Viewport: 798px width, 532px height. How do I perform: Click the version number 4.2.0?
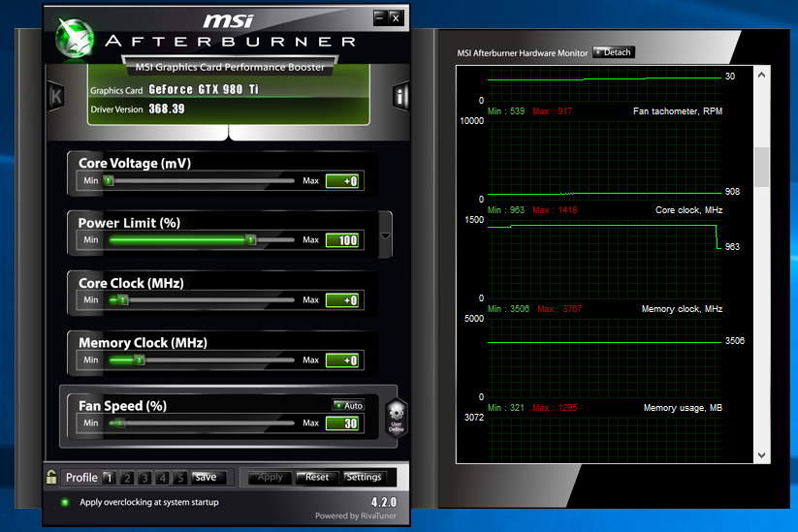coord(384,502)
